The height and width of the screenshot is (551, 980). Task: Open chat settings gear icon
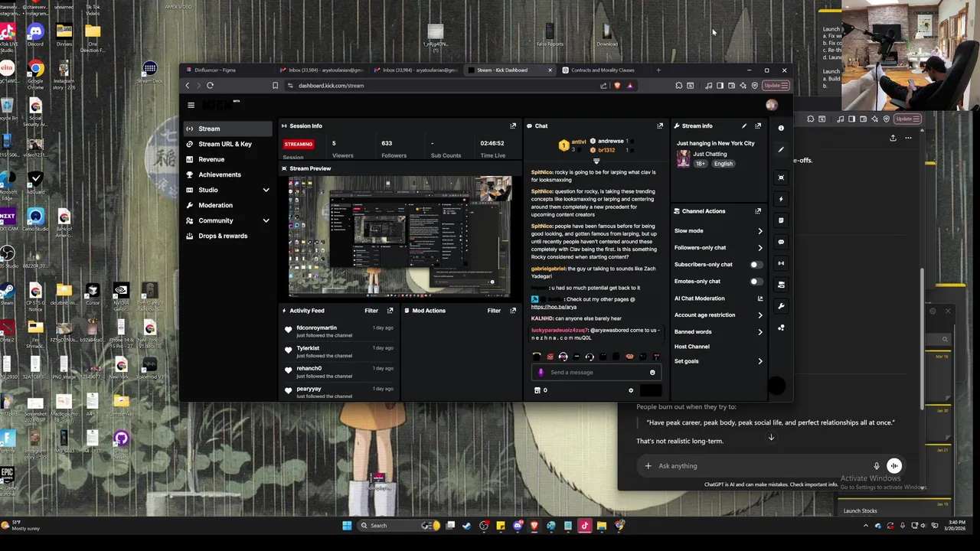pyautogui.click(x=631, y=390)
